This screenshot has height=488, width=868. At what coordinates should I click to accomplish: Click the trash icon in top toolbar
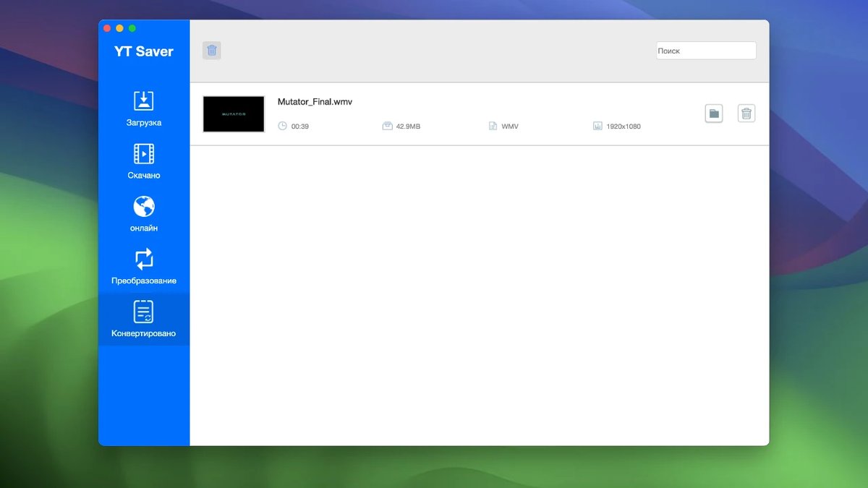[212, 51]
